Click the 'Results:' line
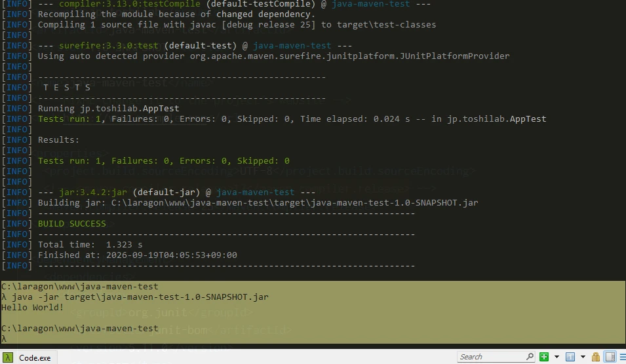This screenshot has height=364, width=626. [x=58, y=140]
